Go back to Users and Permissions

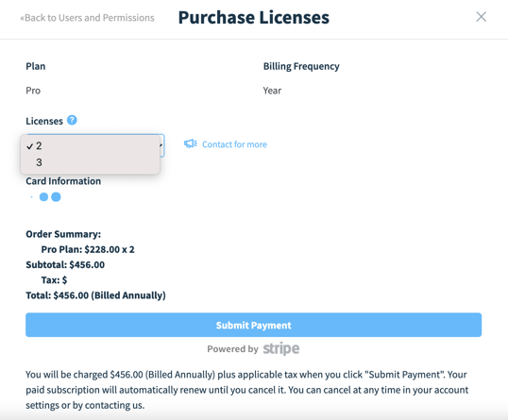(x=87, y=18)
